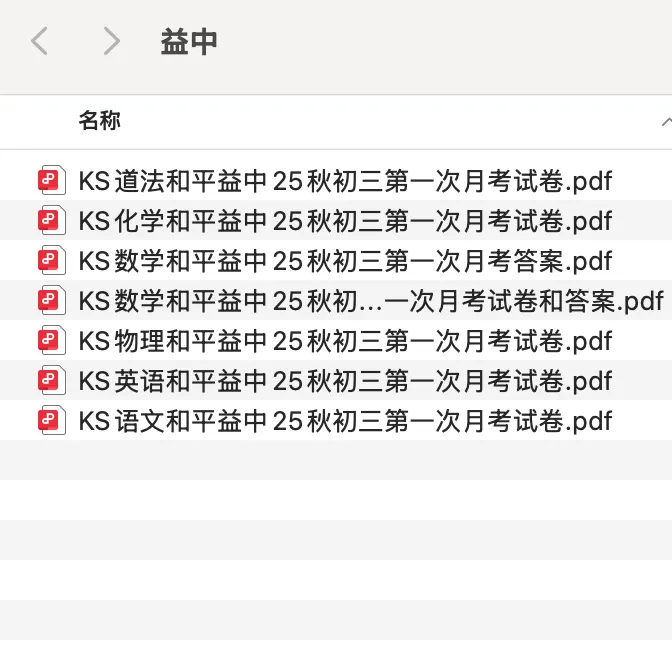Screen dimensions: 672x648
Task: Click the 益中 folder title
Action: pyautogui.click(x=189, y=42)
